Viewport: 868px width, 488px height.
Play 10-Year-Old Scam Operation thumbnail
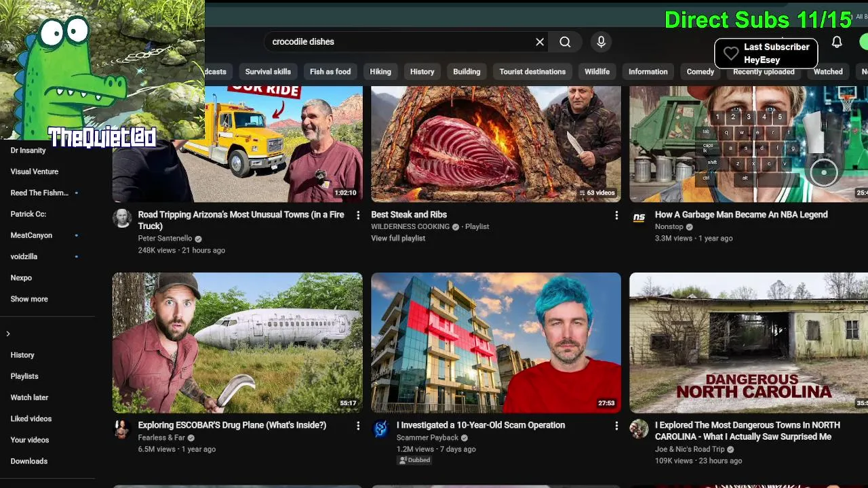pos(496,343)
